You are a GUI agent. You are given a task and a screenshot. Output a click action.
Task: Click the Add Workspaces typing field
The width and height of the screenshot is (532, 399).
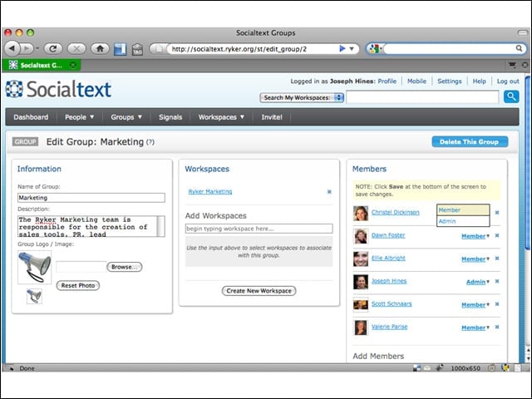259,229
